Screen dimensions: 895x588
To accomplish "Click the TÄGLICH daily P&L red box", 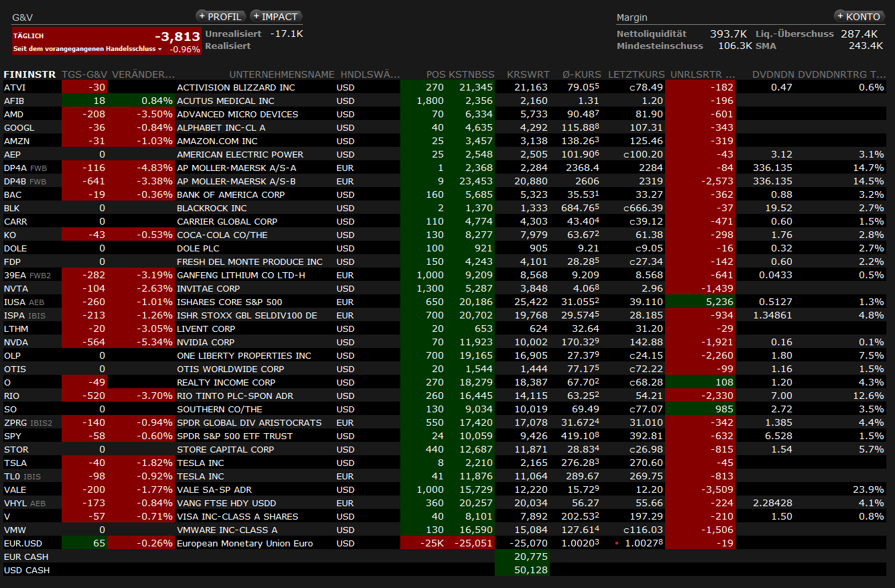I will 107,40.
